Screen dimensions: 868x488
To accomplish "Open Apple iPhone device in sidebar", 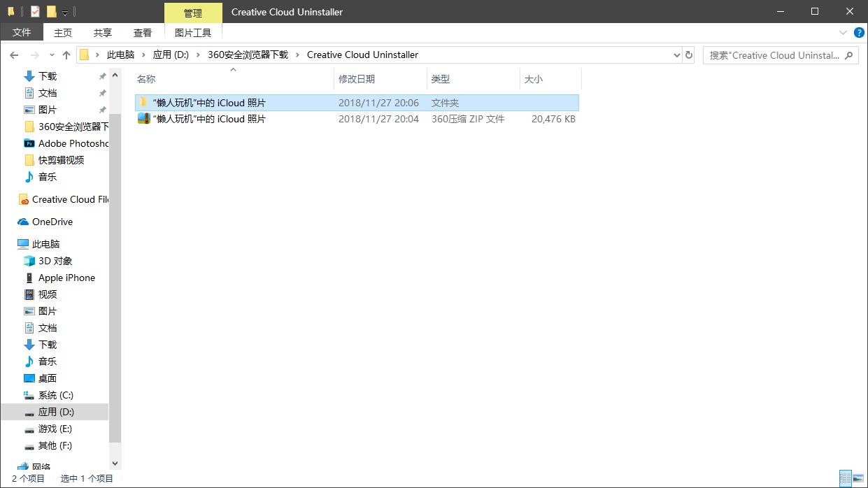I will (x=66, y=278).
